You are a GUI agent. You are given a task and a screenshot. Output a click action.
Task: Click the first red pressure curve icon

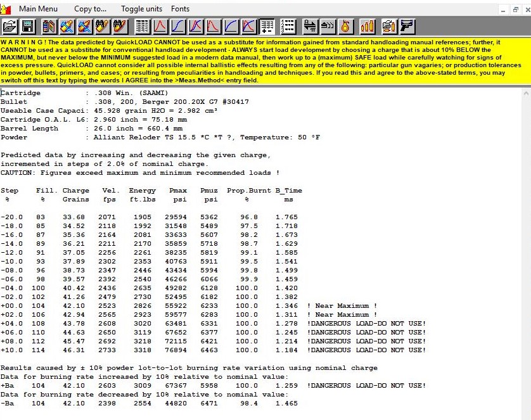tap(160, 27)
